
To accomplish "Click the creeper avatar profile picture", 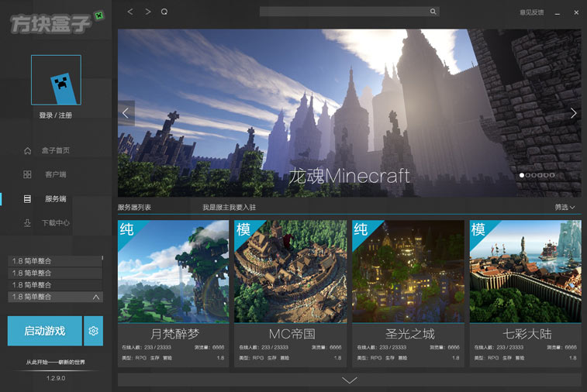I will point(56,80).
